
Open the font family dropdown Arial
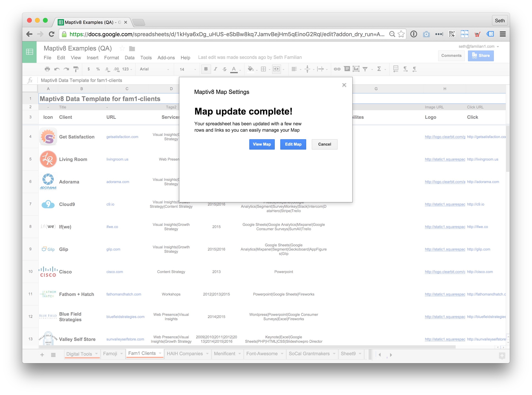pos(154,69)
